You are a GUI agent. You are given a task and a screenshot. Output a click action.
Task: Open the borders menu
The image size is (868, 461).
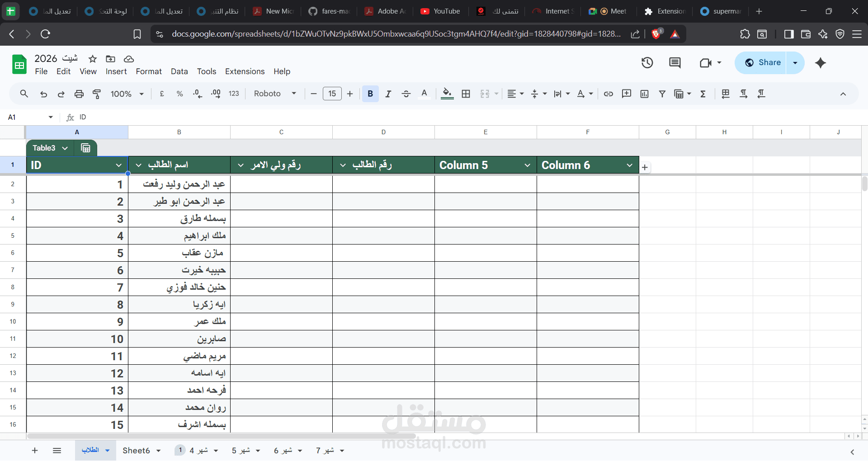[466, 94]
